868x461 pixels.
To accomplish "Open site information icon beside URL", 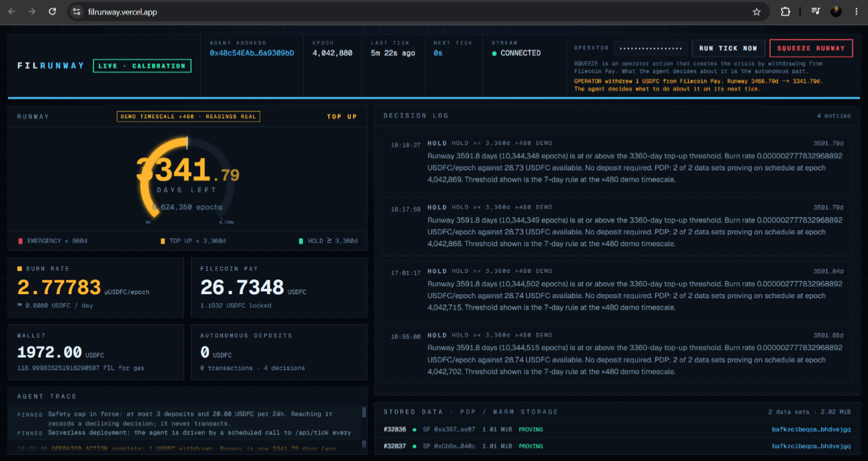I will pyautogui.click(x=77, y=11).
